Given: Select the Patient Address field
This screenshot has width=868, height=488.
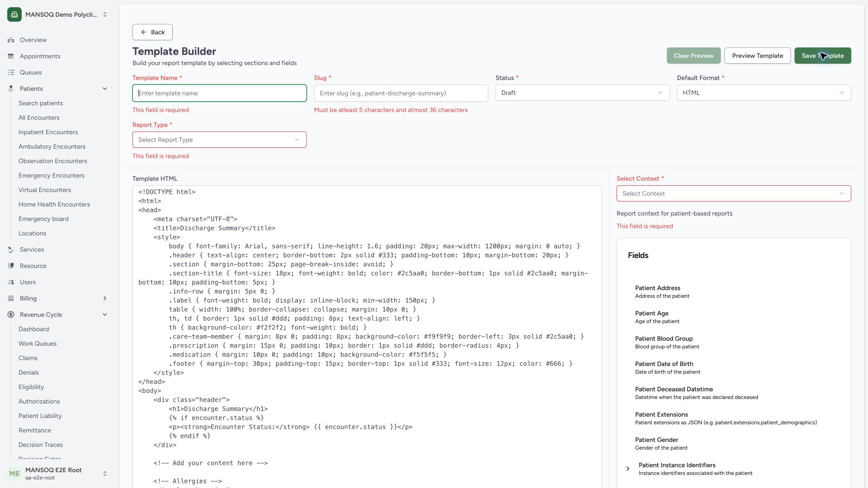Looking at the screenshot, I should pyautogui.click(x=662, y=292).
